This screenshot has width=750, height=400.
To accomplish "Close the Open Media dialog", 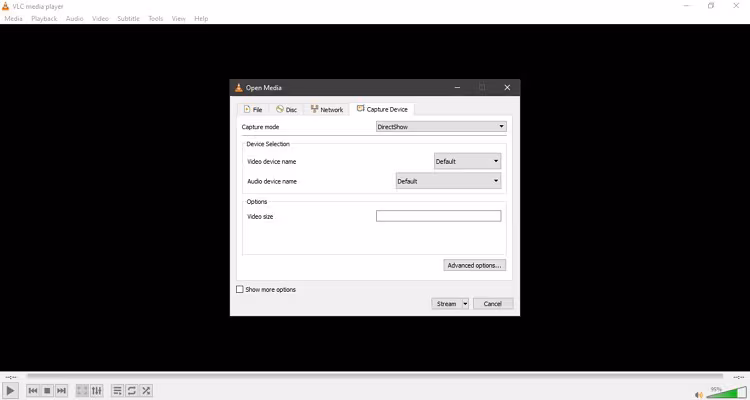I will (x=507, y=88).
